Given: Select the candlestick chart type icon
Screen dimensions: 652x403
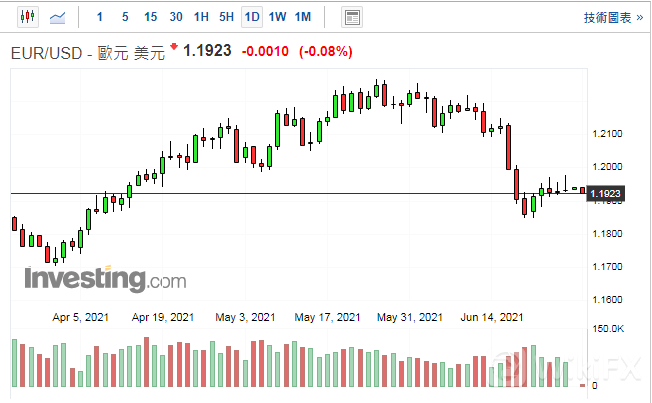Looking at the screenshot, I should [x=26, y=17].
